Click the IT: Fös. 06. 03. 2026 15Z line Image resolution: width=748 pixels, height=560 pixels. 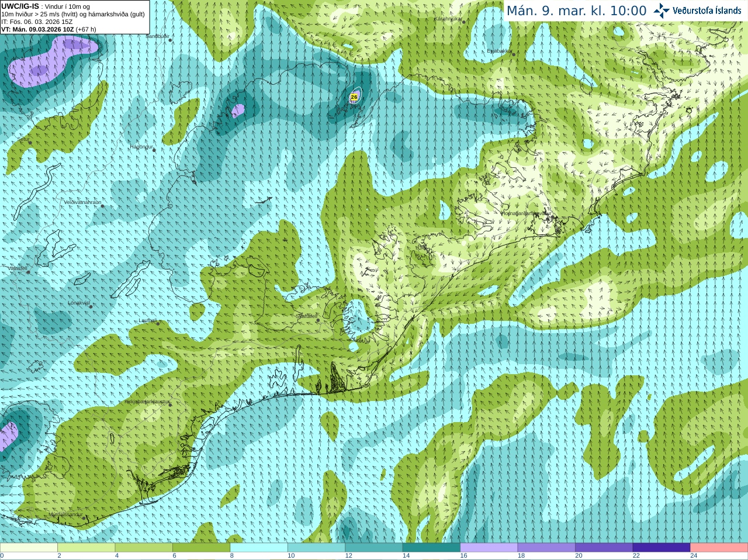pyautogui.click(x=37, y=22)
